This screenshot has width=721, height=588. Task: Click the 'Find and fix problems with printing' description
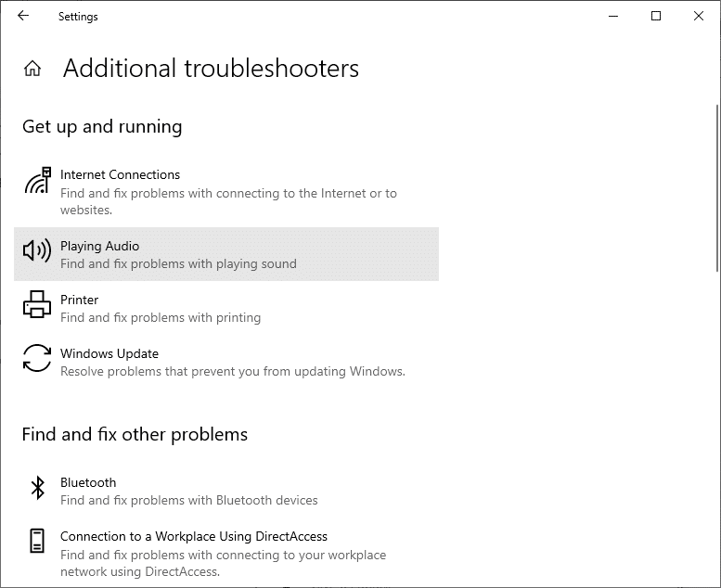coord(161,317)
